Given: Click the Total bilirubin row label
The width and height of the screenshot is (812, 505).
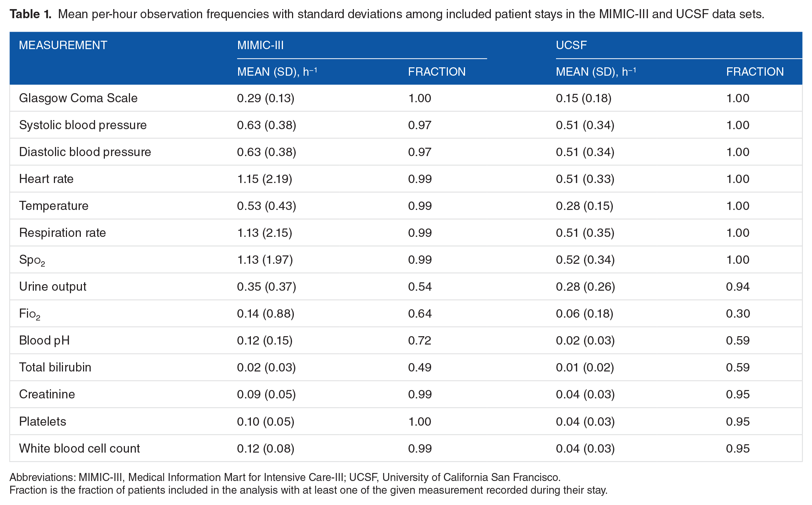Looking at the screenshot, I should click(55, 367).
